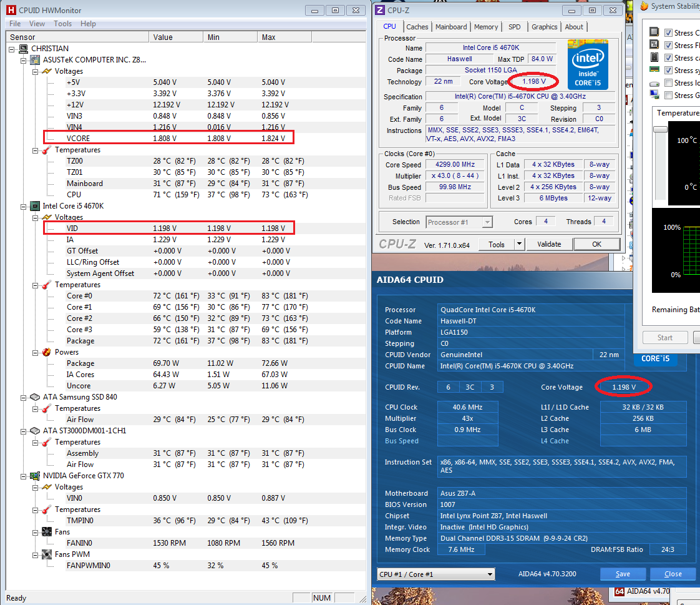Open the HWMonitor Tools menu
The image size is (700, 605).
tap(62, 24)
